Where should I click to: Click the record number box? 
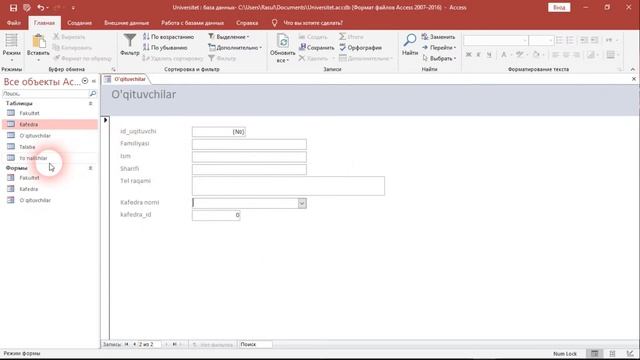tap(149, 344)
